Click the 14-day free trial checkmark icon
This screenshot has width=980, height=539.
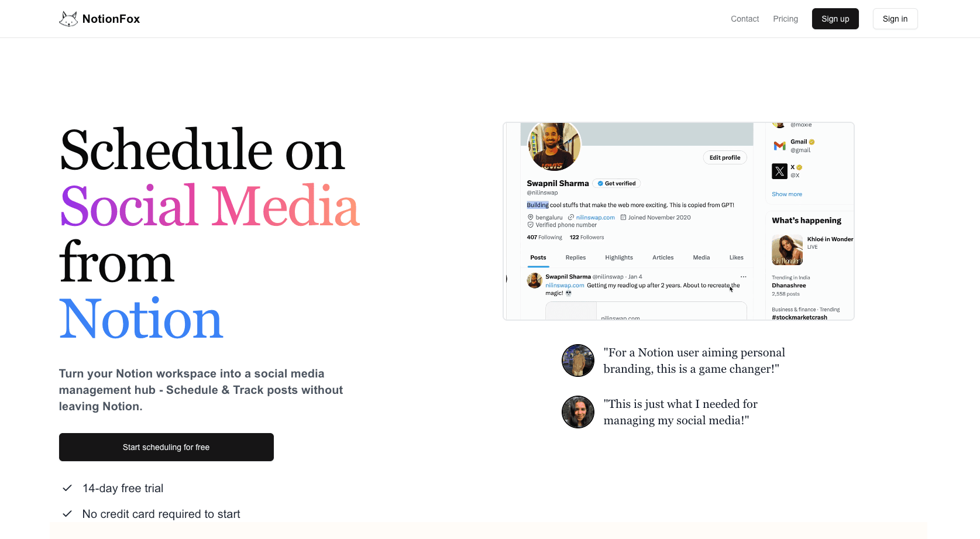67,488
